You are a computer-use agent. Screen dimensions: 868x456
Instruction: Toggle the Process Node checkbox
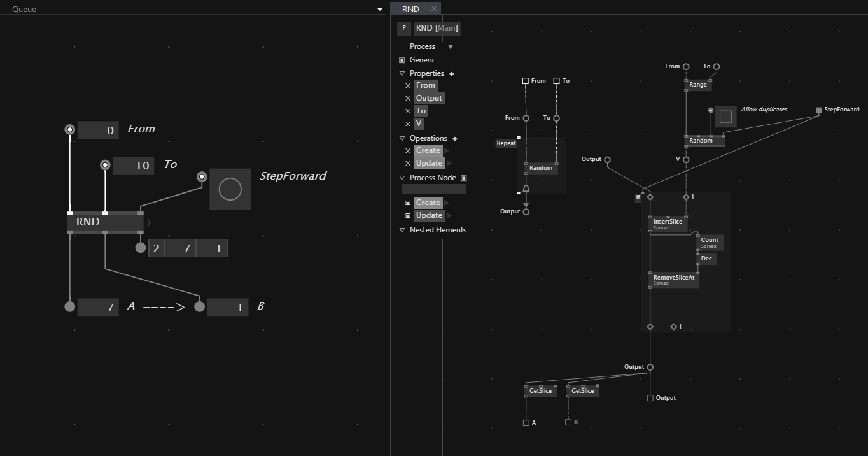pyautogui.click(x=464, y=178)
